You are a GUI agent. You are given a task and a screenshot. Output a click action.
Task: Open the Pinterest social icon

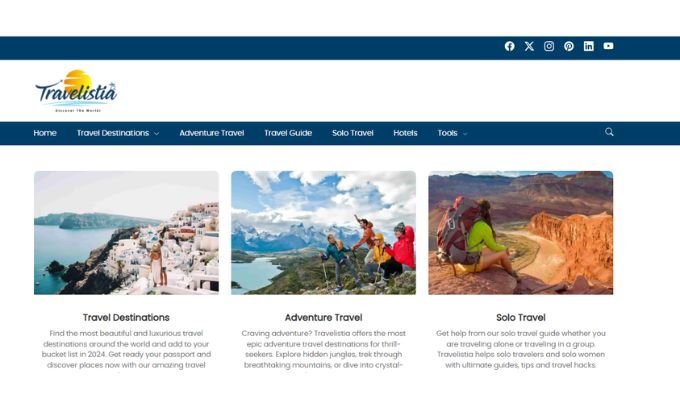click(x=569, y=46)
